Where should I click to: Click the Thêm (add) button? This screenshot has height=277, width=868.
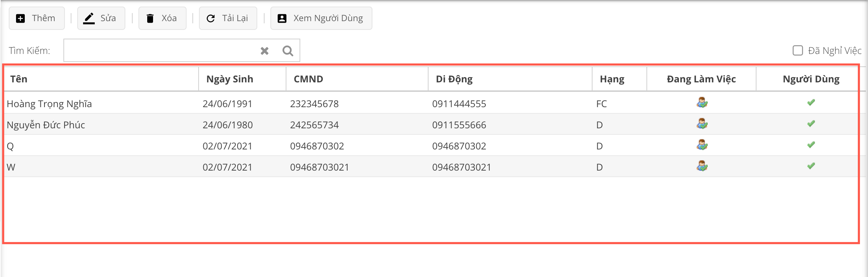[x=36, y=18]
